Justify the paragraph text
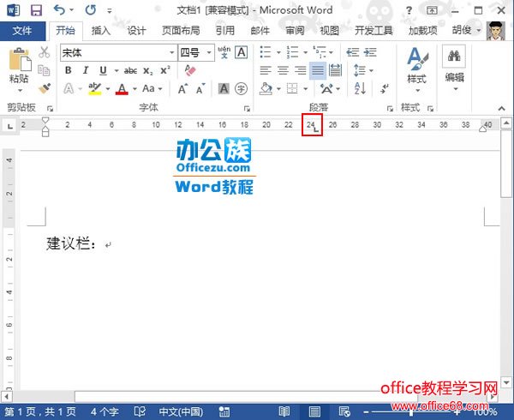Screen dimensions: 514x420 (318, 70)
